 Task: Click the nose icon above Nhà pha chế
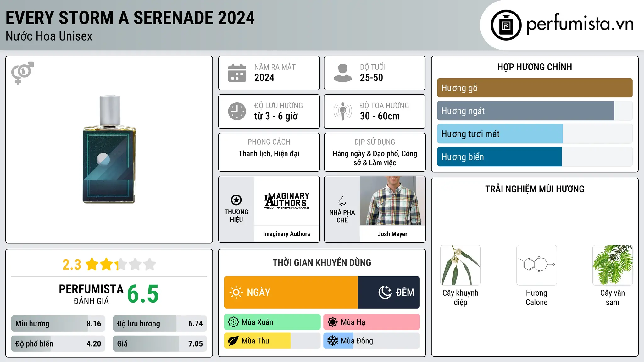[x=342, y=200]
